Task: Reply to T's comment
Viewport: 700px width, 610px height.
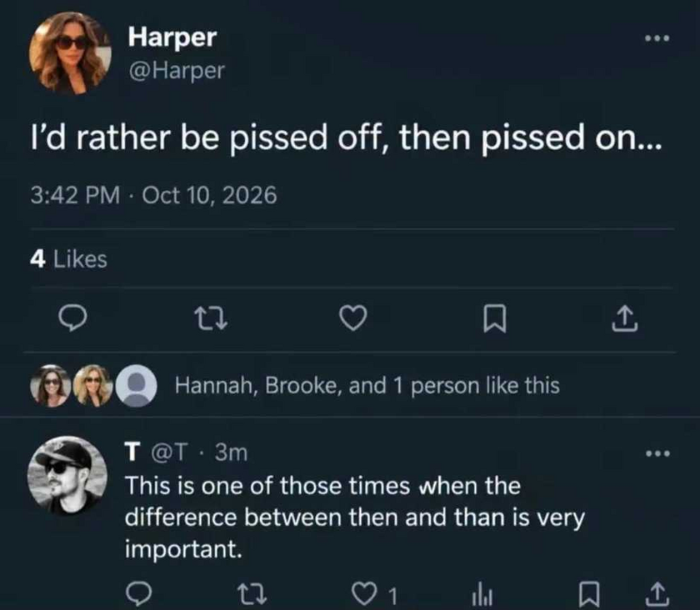Action: click(138, 594)
